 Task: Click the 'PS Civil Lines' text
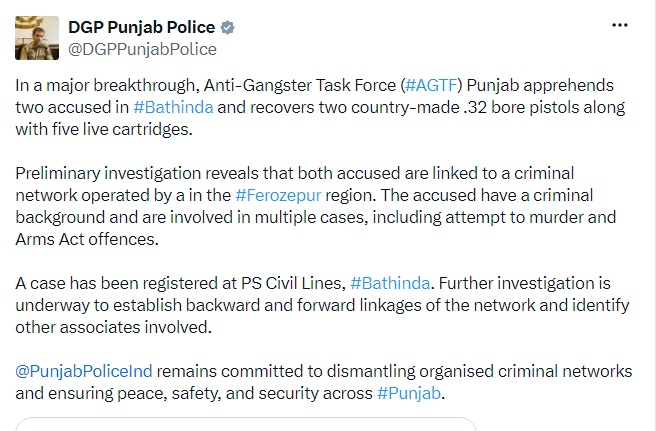[x=292, y=283]
